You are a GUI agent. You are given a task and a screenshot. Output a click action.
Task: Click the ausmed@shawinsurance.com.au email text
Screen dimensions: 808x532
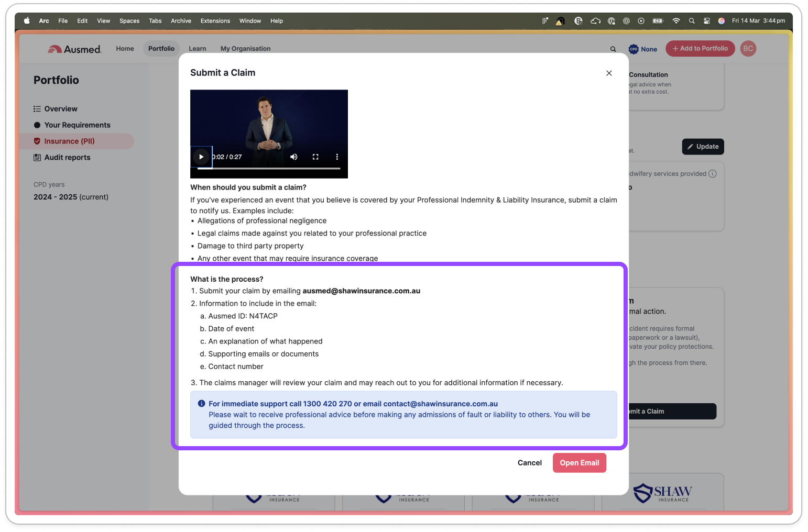pos(362,291)
